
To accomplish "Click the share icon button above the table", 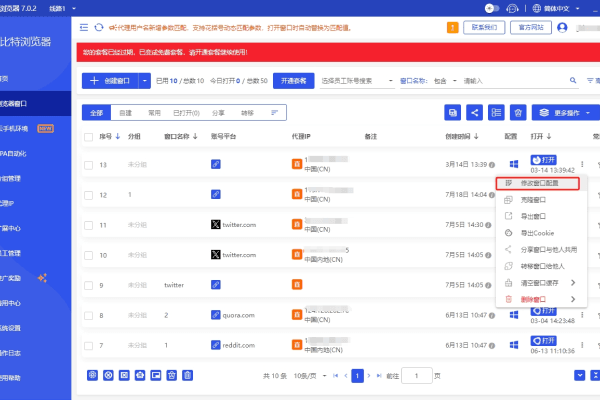I will [474, 113].
